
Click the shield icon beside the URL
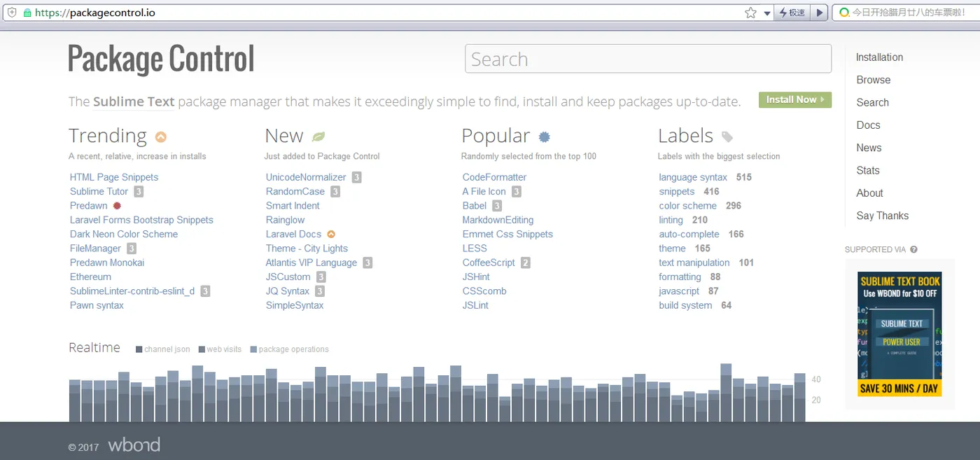pos(12,13)
